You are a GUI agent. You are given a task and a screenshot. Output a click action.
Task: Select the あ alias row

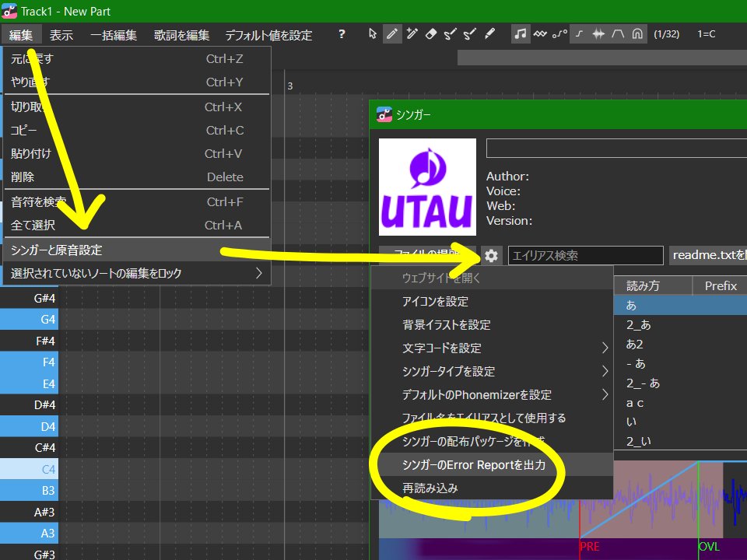point(680,305)
